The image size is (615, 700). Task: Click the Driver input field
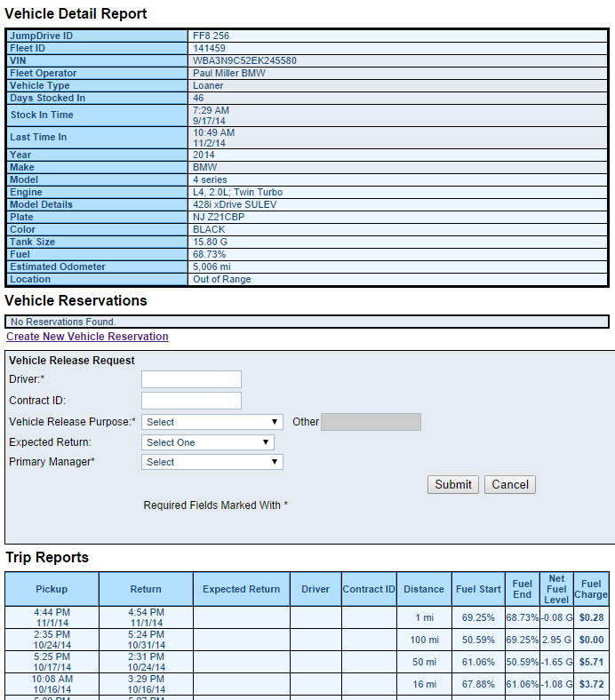(x=191, y=379)
